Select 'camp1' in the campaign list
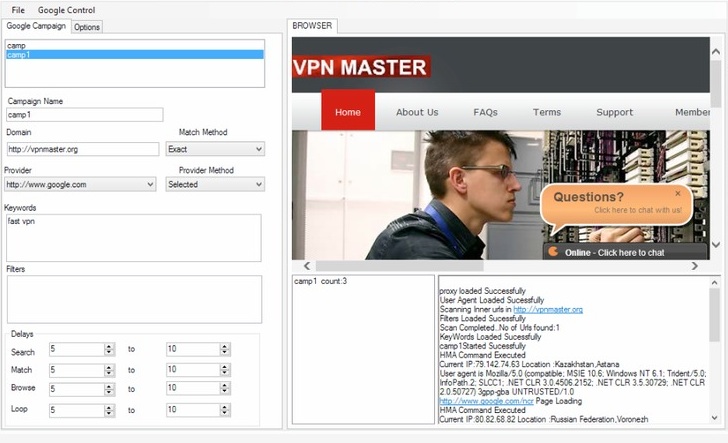This screenshot has width=728, height=443. click(135, 54)
